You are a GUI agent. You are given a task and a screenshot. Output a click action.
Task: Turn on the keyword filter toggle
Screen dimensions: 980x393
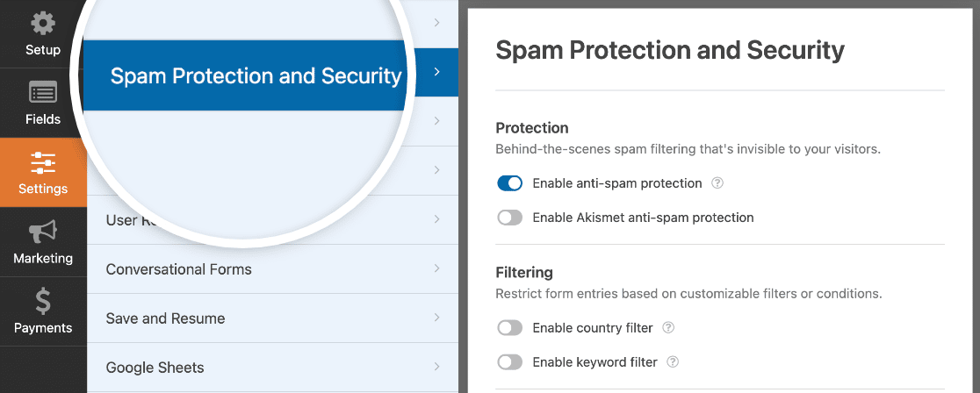(510, 361)
